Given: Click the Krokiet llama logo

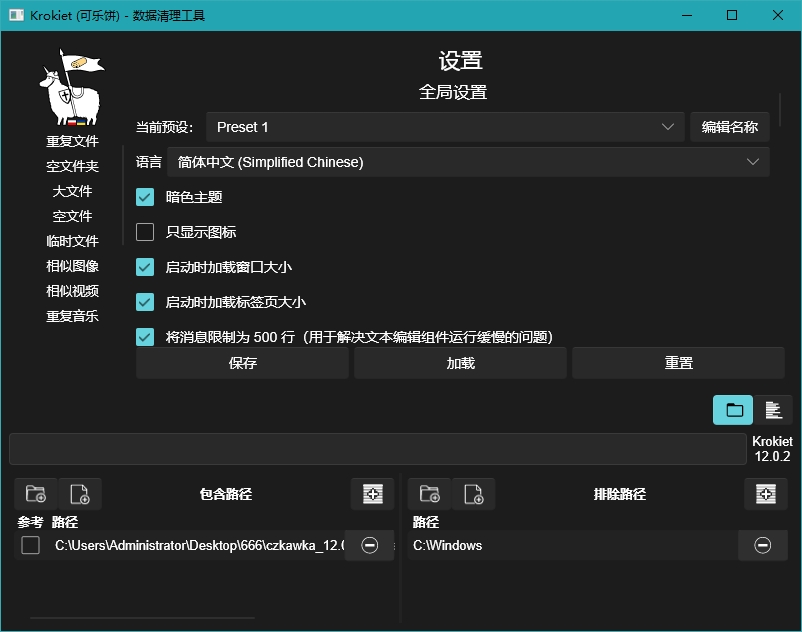Looking at the screenshot, I should pyautogui.click(x=72, y=87).
